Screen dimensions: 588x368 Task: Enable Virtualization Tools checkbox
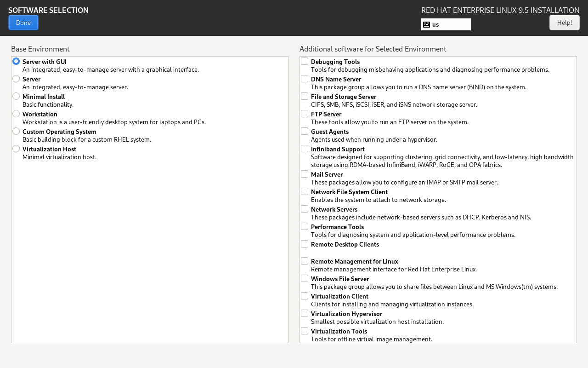click(305, 331)
